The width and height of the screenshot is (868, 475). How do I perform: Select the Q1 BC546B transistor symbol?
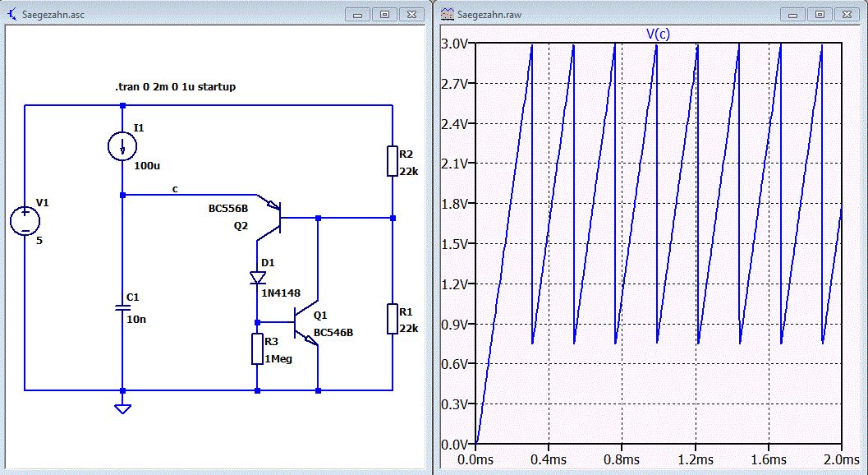tap(306, 323)
